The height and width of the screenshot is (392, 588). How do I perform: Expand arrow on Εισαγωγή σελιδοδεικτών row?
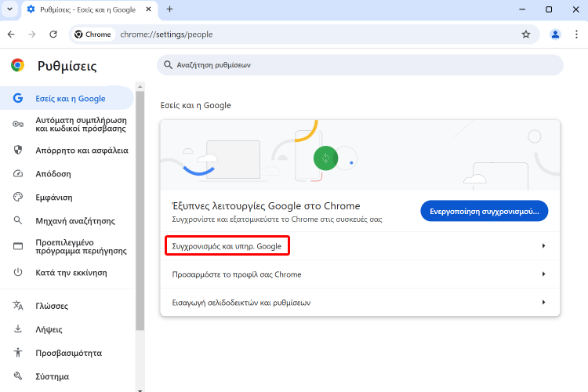click(x=543, y=303)
